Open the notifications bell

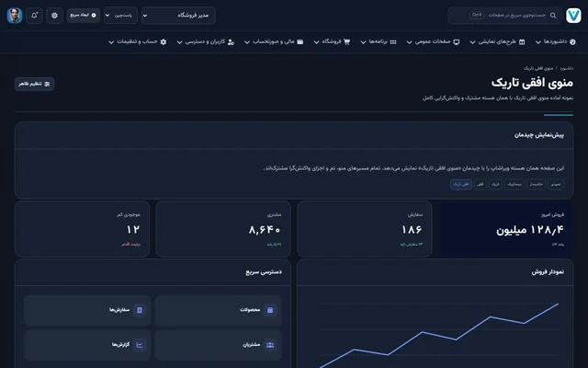coord(35,16)
